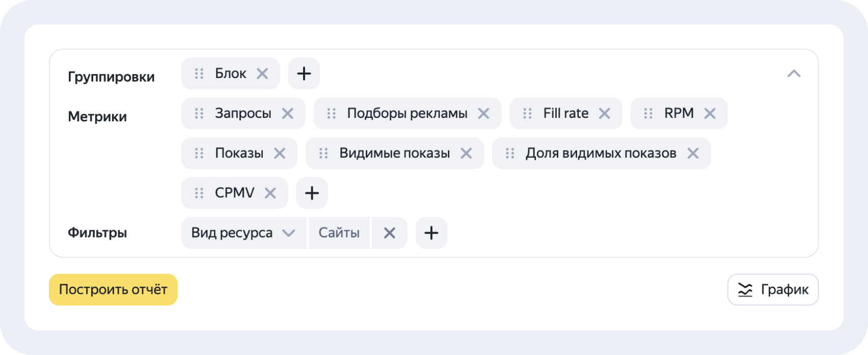
Task: Click drag handle of Показы chip
Action: point(199,154)
